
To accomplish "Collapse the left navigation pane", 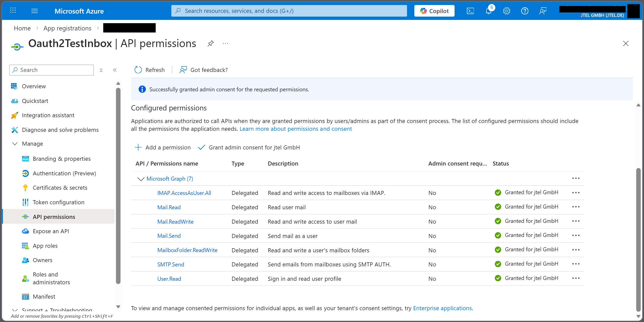I will point(115,70).
